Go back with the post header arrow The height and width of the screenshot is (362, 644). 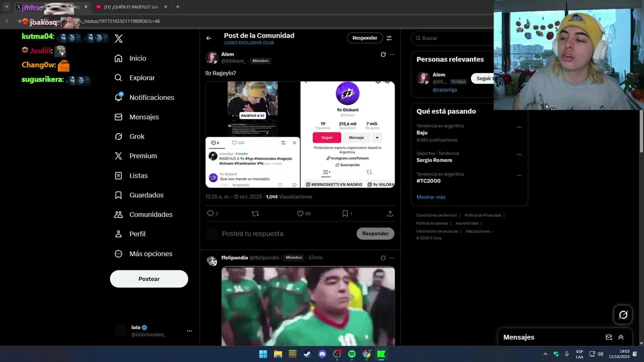click(x=208, y=38)
